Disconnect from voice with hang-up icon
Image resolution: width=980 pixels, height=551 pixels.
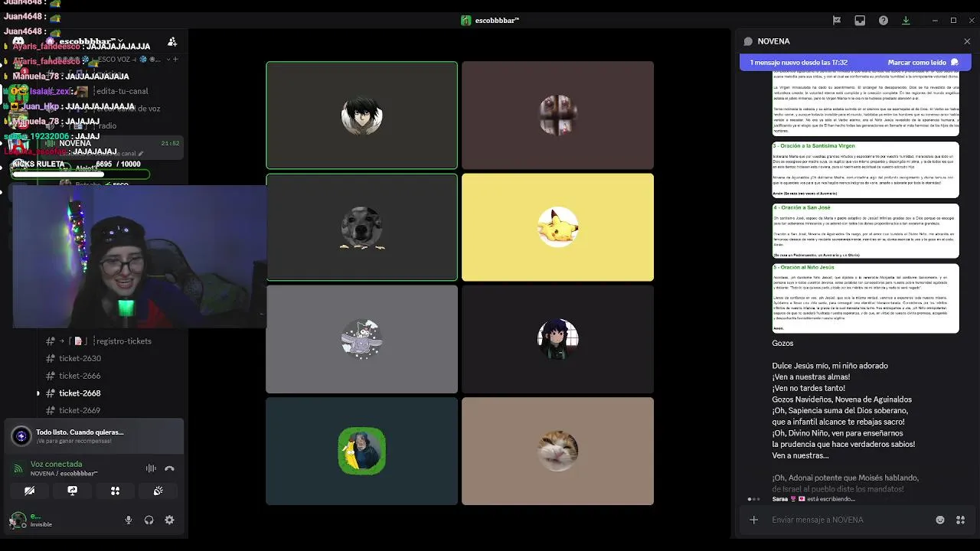(169, 468)
